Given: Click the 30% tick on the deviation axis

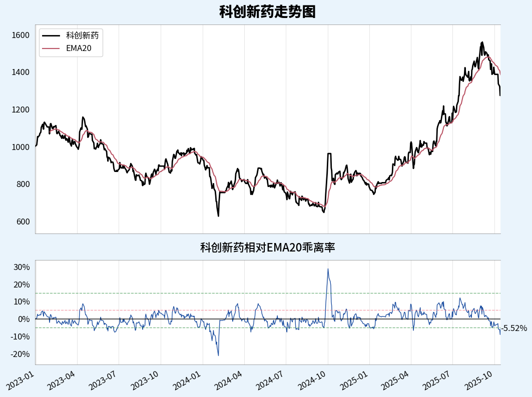Looking at the screenshot, I should click(22, 267).
